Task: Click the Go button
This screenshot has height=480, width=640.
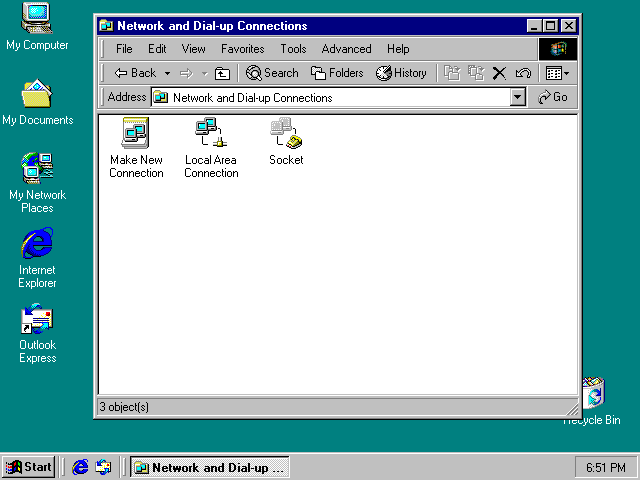Action: 553,98
